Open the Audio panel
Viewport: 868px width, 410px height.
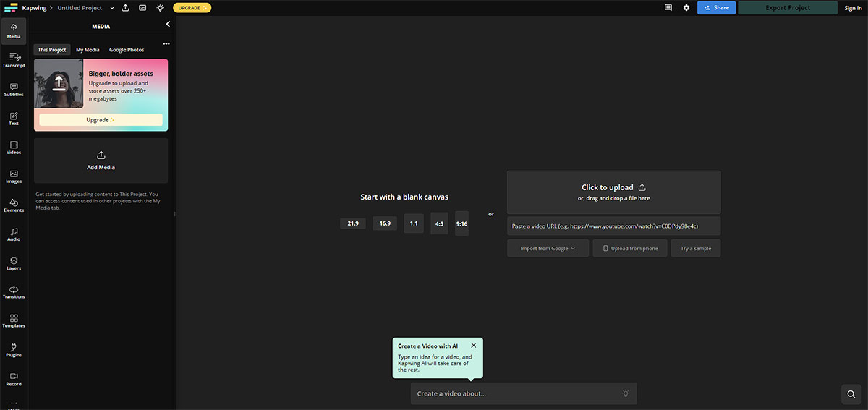14,234
